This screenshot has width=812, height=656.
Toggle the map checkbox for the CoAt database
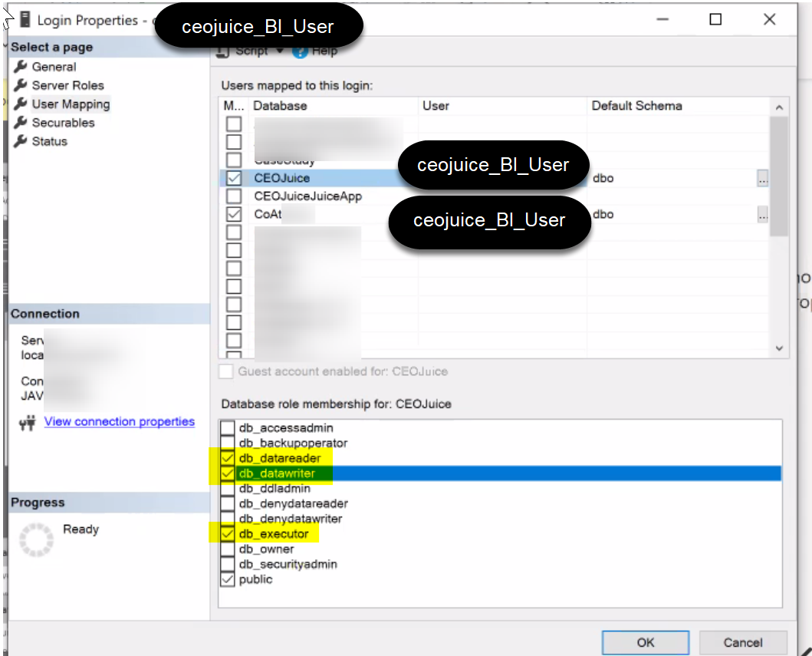[x=234, y=214]
